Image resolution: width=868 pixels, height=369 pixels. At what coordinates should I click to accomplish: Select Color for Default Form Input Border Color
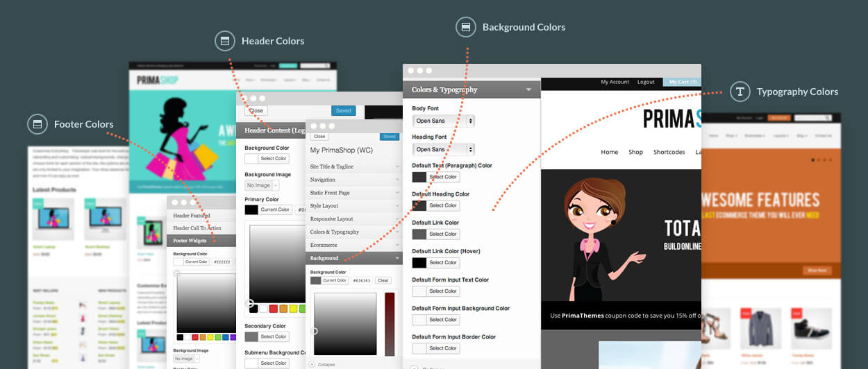click(x=443, y=348)
